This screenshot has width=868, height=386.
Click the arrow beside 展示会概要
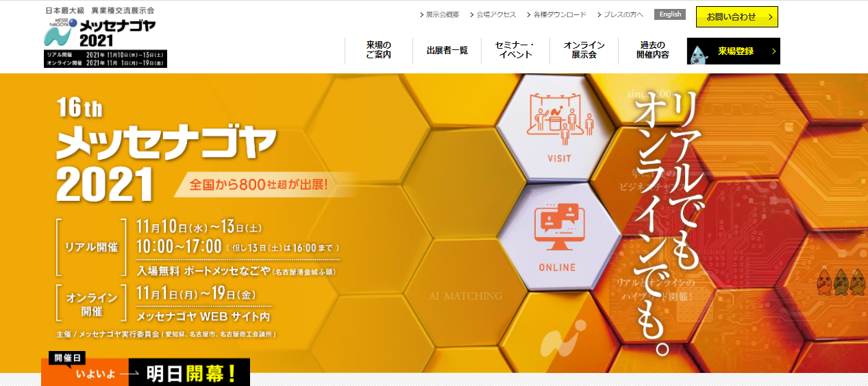[421, 15]
